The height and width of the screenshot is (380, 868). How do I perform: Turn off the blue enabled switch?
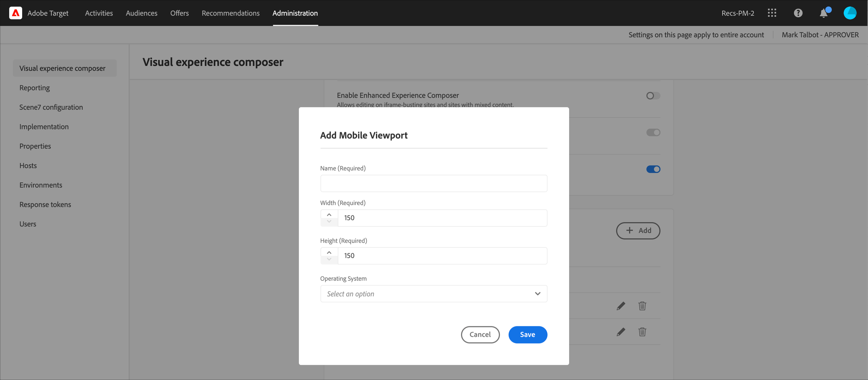pyautogui.click(x=653, y=169)
